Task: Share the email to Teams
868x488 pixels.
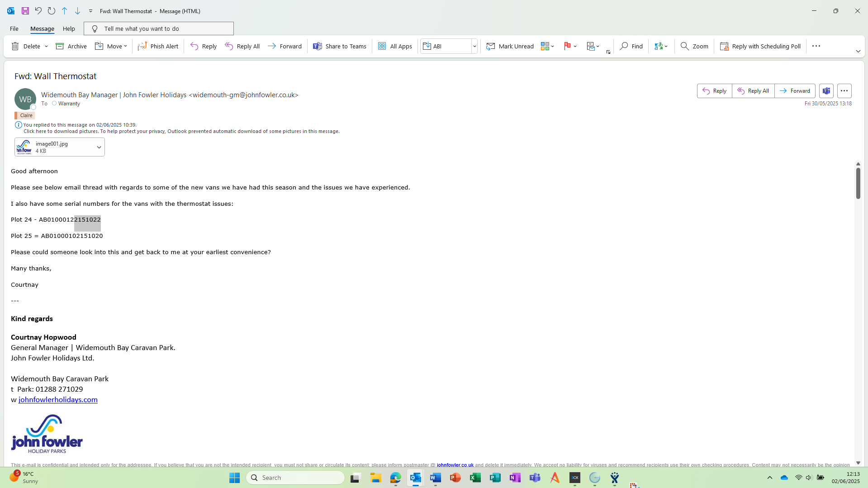Action: tap(340, 46)
